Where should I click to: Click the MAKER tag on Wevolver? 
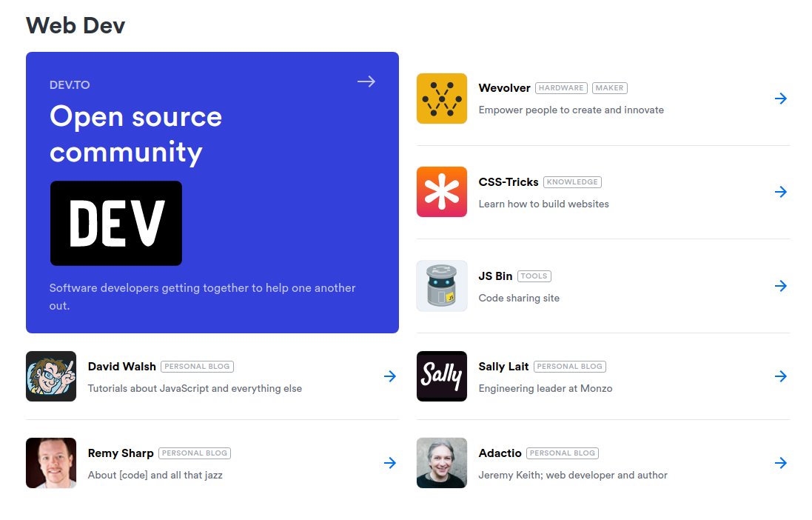(x=609, y=88)
